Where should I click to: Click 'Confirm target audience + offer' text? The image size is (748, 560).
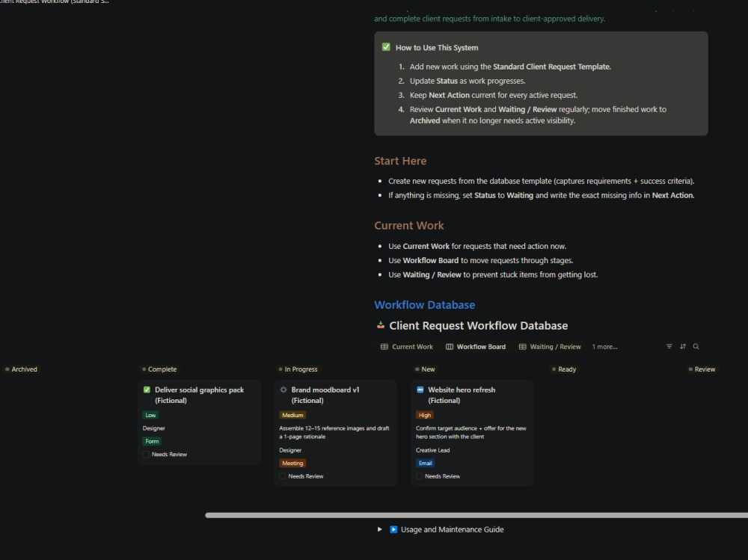coord(470,433)
